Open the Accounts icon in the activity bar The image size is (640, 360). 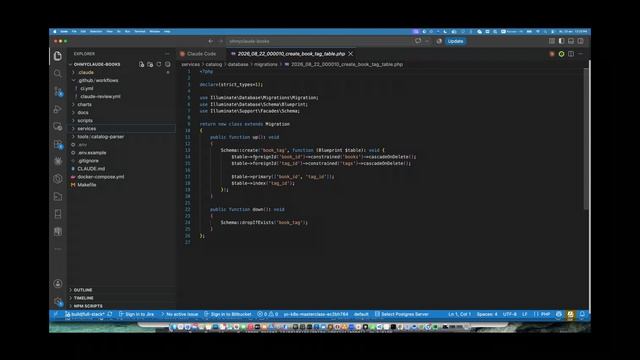58,284
